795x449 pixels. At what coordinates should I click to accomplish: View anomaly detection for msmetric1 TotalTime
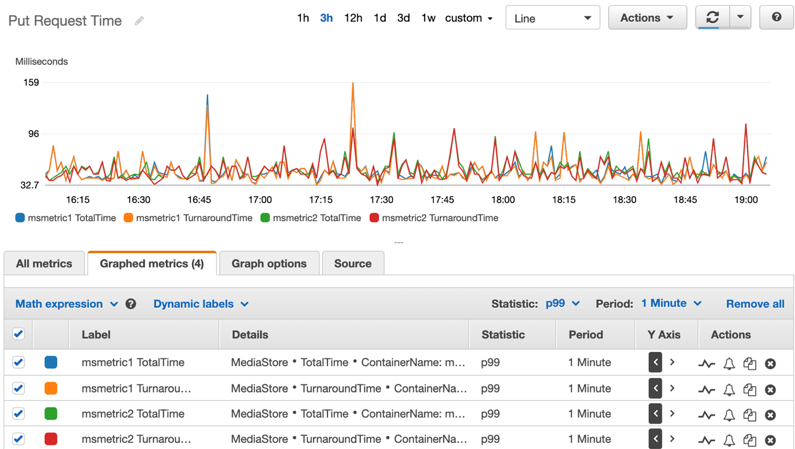click(706, 364)
